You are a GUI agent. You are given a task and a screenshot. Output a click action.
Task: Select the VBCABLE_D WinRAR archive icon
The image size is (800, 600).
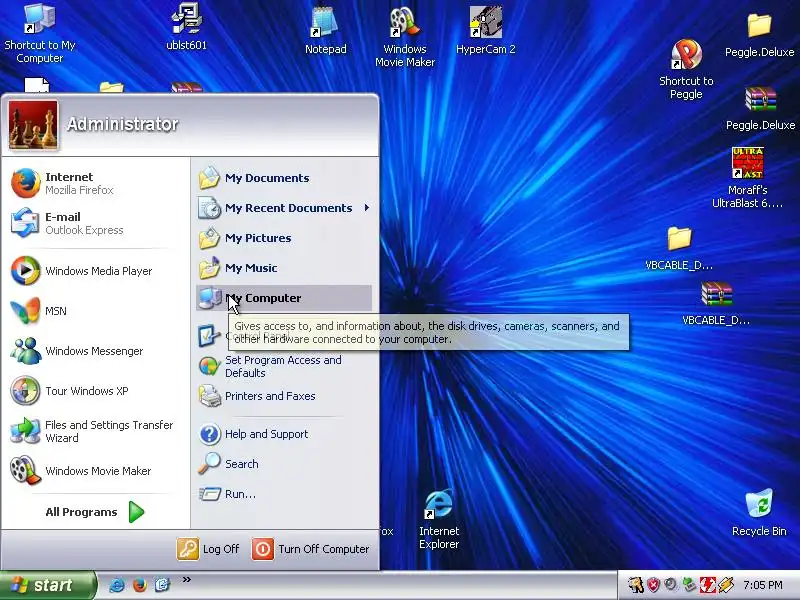tap(716, 304)
